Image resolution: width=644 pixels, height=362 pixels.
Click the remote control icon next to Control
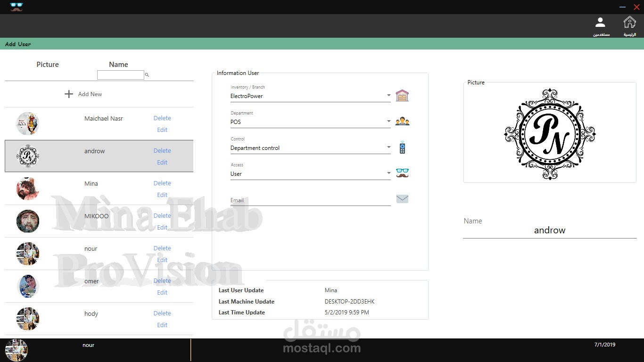[x=402, y=148]
